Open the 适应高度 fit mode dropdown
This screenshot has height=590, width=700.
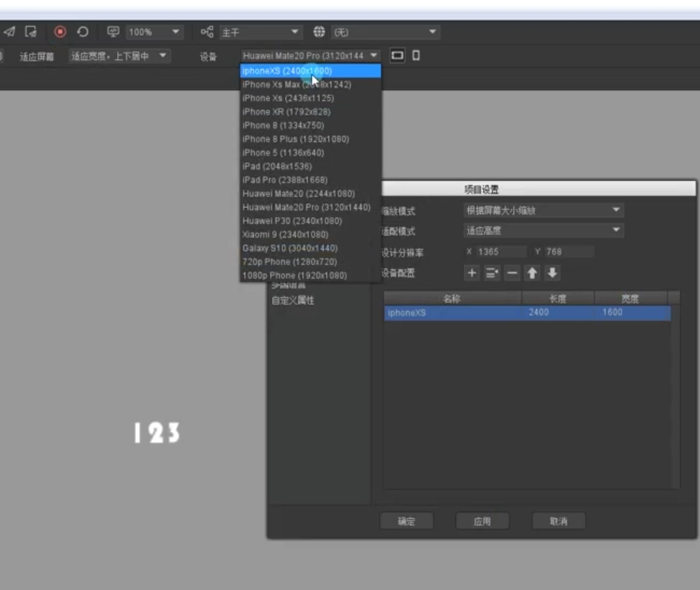point(543,231)
